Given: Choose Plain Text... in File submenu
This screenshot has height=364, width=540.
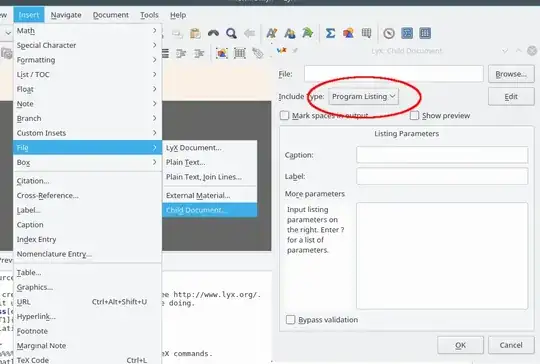Looking at the screenshot, I should point(210,162).
